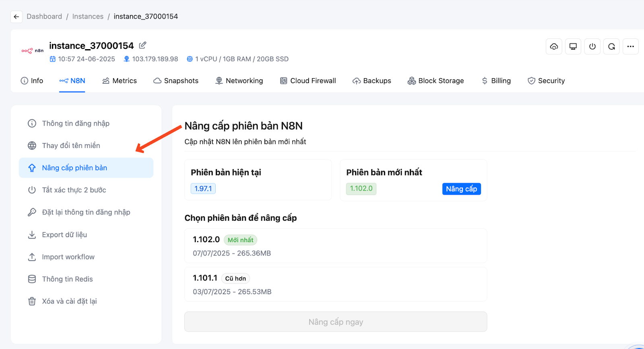Click the 1 vCPU / 1GB RAM / 20GB SSD spec

coord(242,59)
